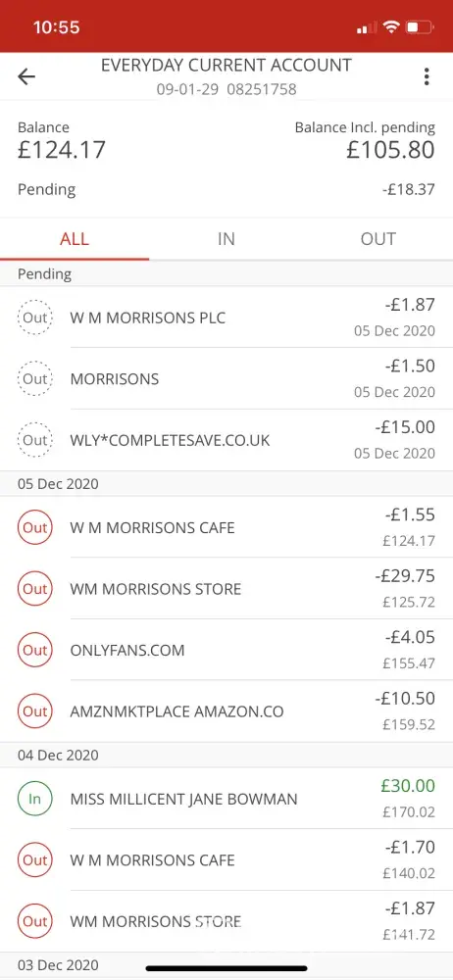Tap the Out icon beside ONLYFANS.COM
Screen dimensions: 453x980
click(x=35, y=650)
